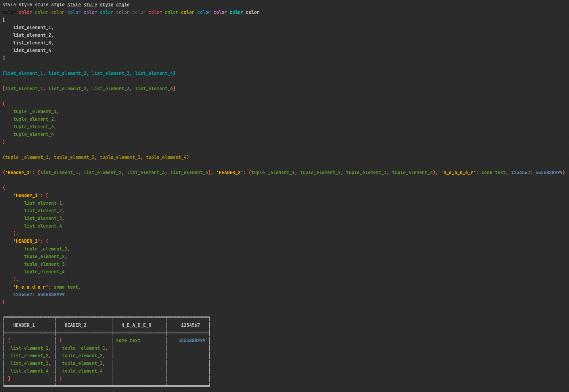Click the 'HEADER_2' key in the one-line dictionary
Screen dimensions: 569x392
[230, 172]
